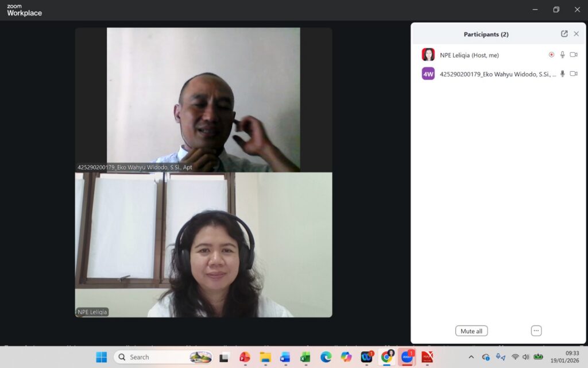The image size is (588, 368).
Task: Open Excel from the taskbar
Action: coord(305,357)
